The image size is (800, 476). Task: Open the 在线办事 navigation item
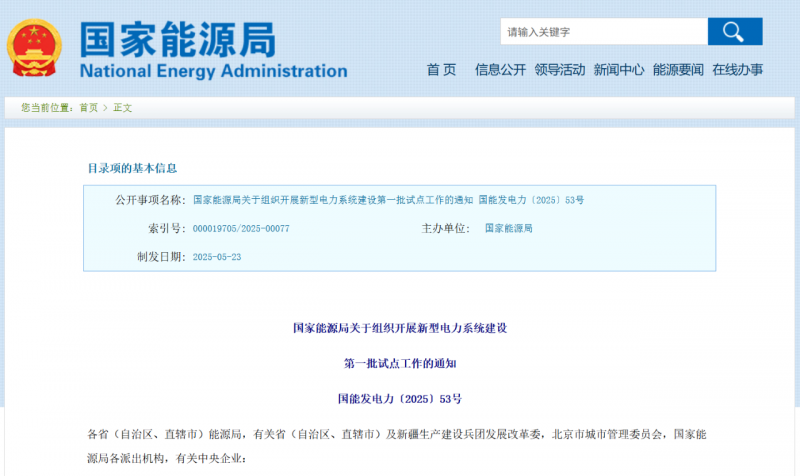click(737, 70)
